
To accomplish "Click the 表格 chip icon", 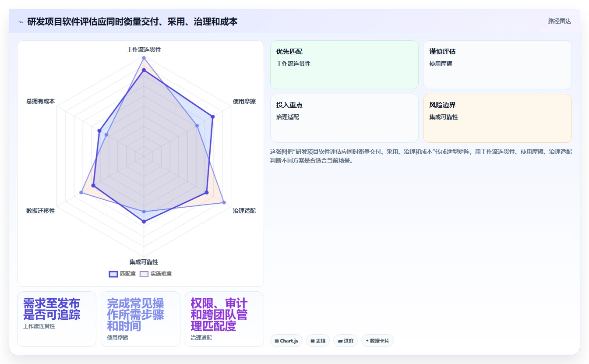I will coord(313,341).
